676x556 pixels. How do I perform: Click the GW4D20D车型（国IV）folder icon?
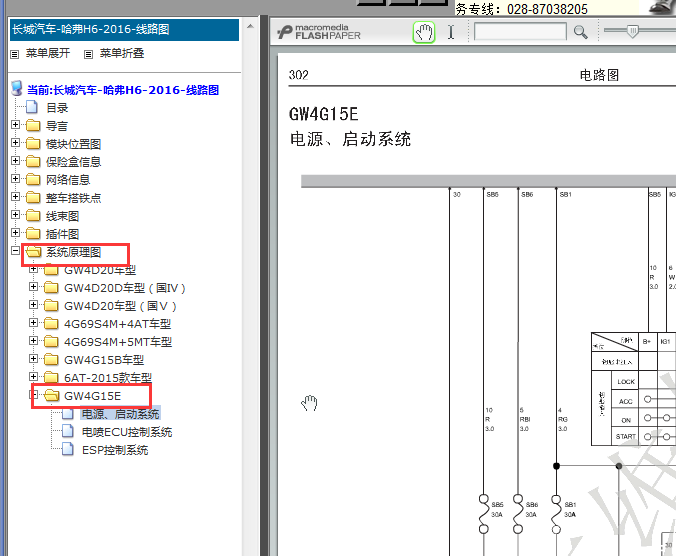pos(51,287)
